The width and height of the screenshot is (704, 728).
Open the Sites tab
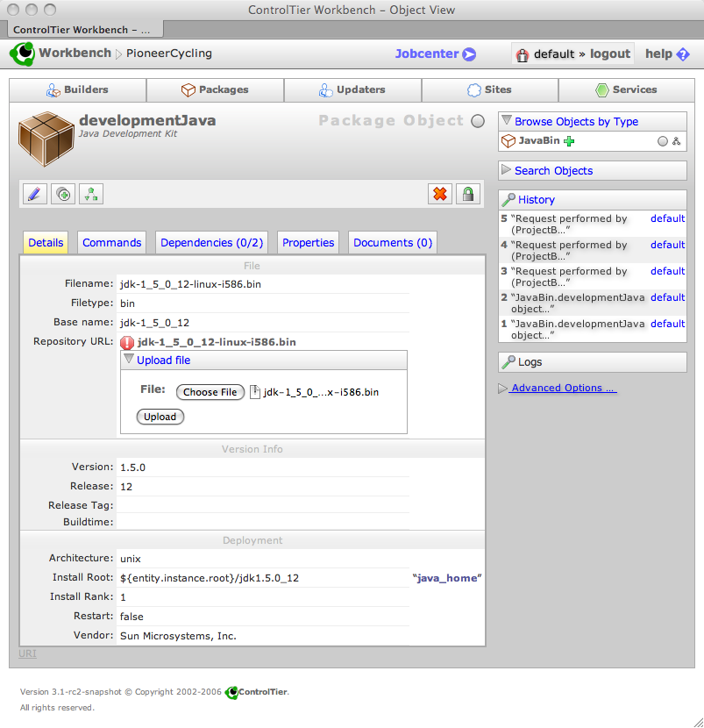490,90
